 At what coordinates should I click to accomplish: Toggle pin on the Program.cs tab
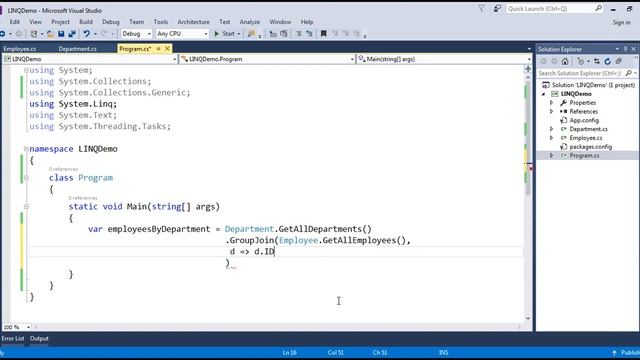158,49
